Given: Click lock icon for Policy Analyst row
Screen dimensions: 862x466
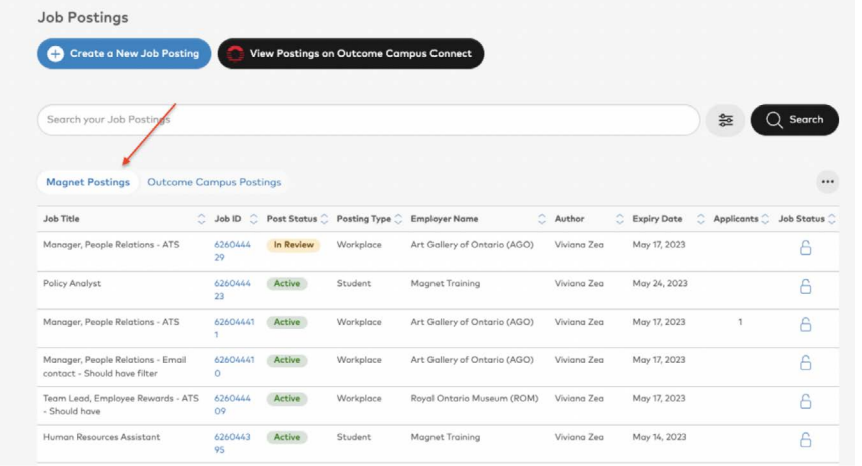Looking at the screenshot, I should (x=805, y=286).
